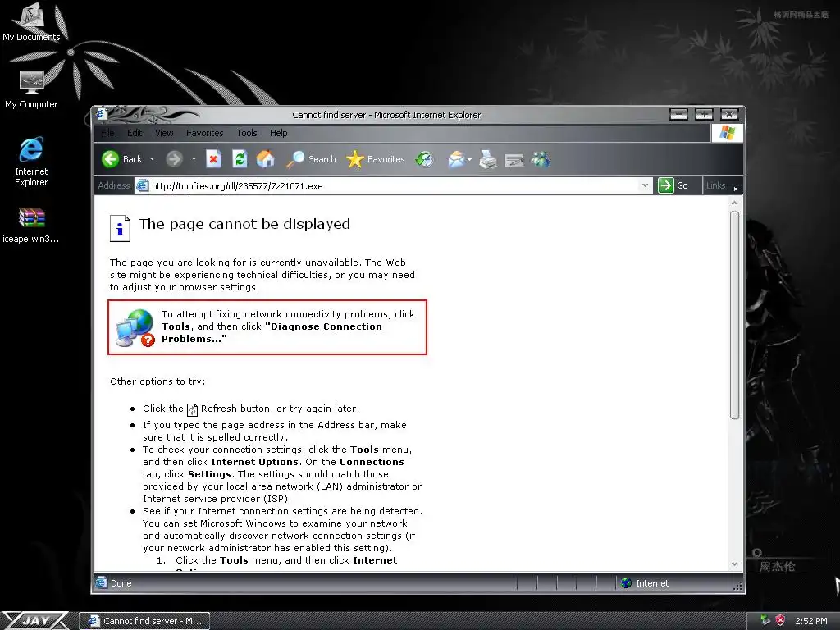This screenshot has height=630, width=840.
Task: Expand the Back history dropdown arrow
Action: pyautogui.click(x=152, y=159)
